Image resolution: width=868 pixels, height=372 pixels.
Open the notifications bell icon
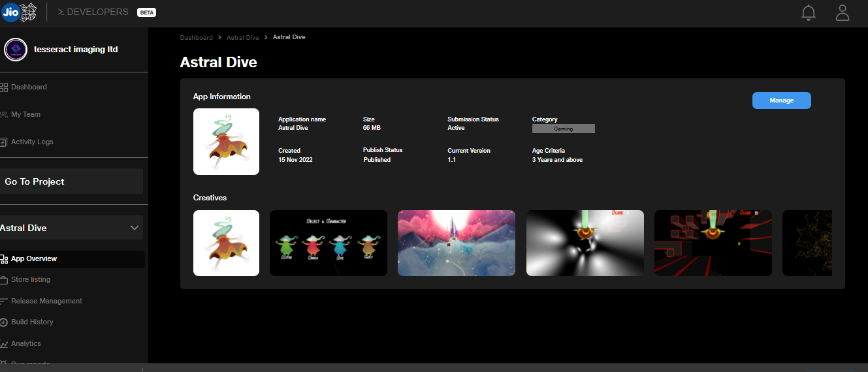[x=809, y=12]
